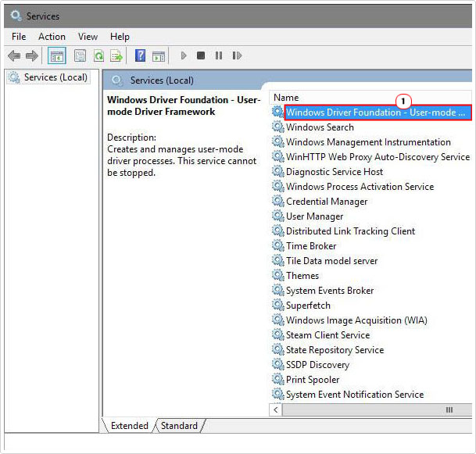This screenshot has width=476, height=454.
Task: Select the Superfetch service
Action: (308, 306)
